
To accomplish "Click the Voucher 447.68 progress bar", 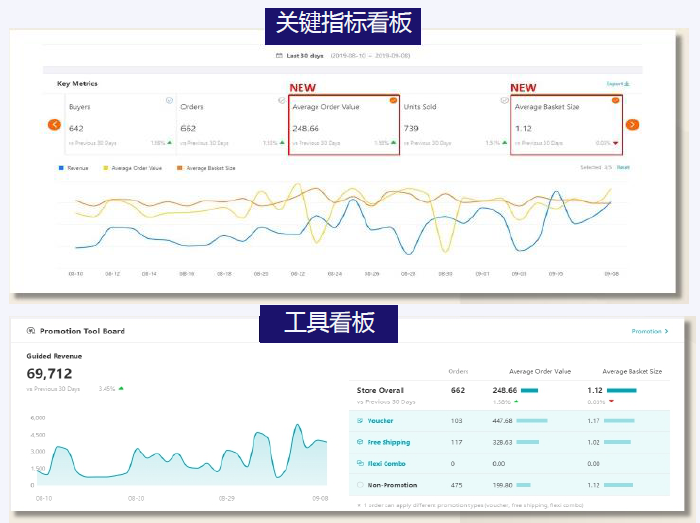I will click(x=532, y=421).
